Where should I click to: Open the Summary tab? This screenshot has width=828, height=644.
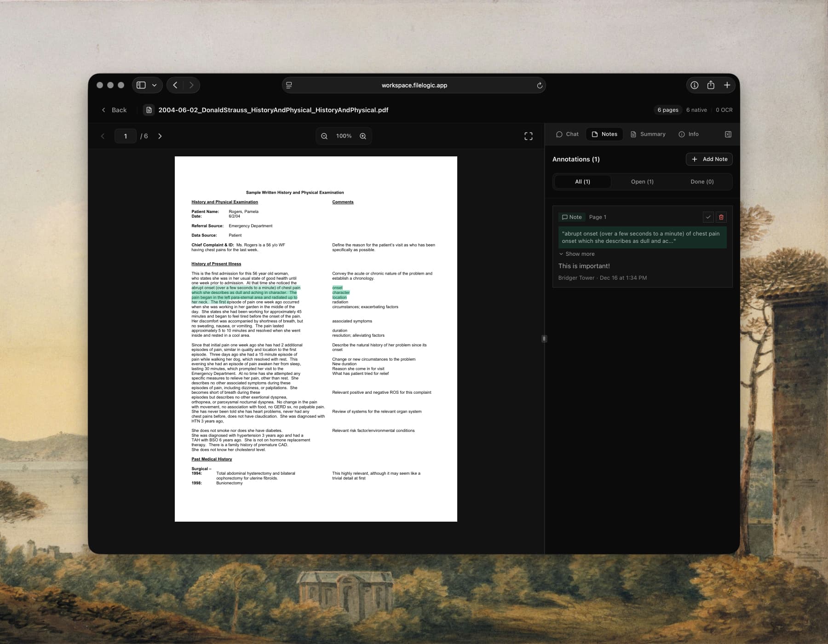coord(648,134)
